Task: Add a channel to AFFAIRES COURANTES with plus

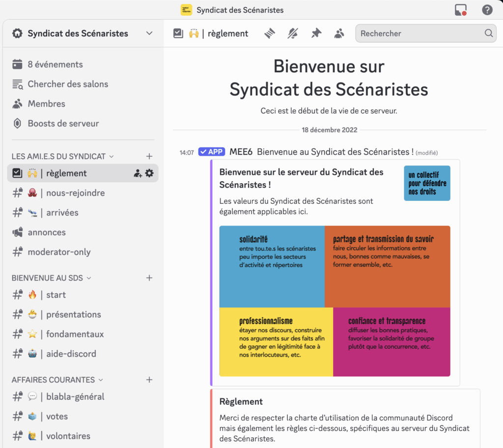Action: [x=149, y=380]
